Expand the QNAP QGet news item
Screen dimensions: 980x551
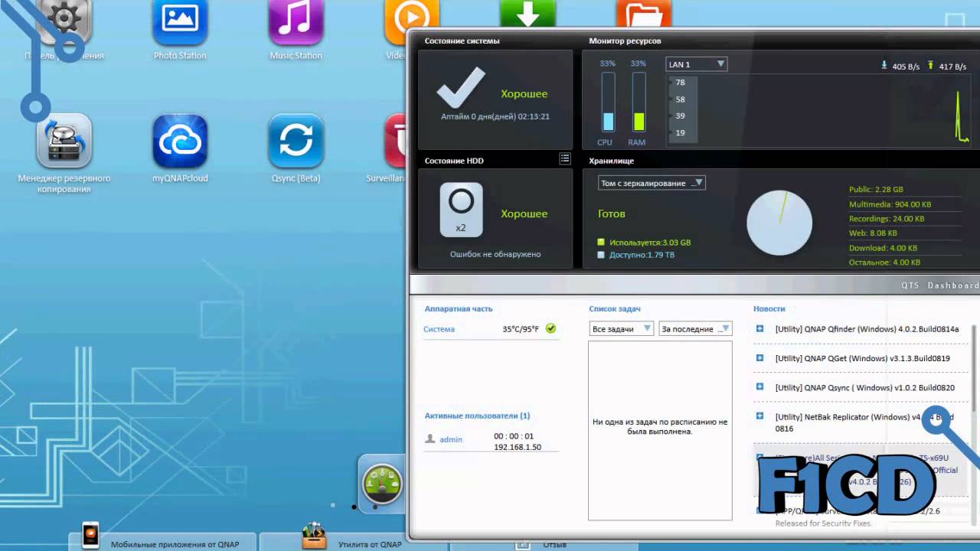coord(759,357)
